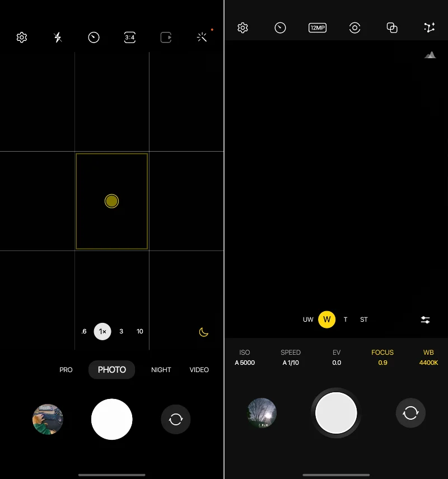Open the 3:4 aspect ratio selector
The height and width of the screenshot is (479, 448).
click(129, 37)
